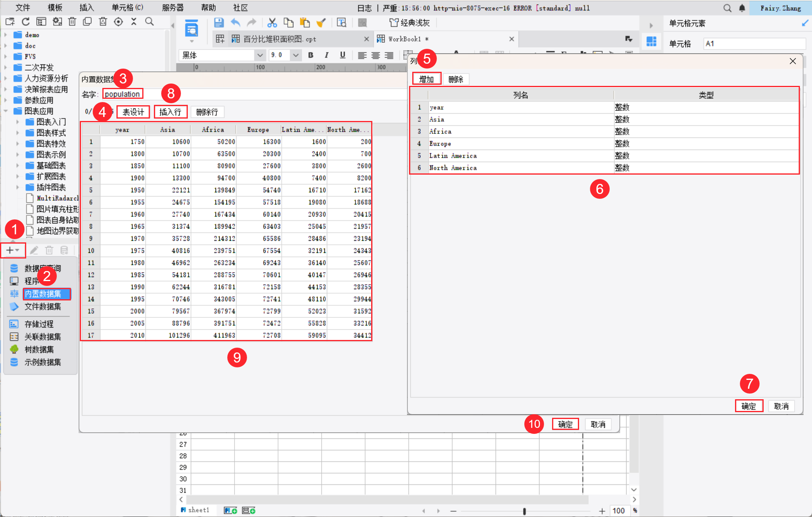This screenshot has width=812, height=517.
Task: Click the search magnifier in file panel
Action: pos(150,22)
